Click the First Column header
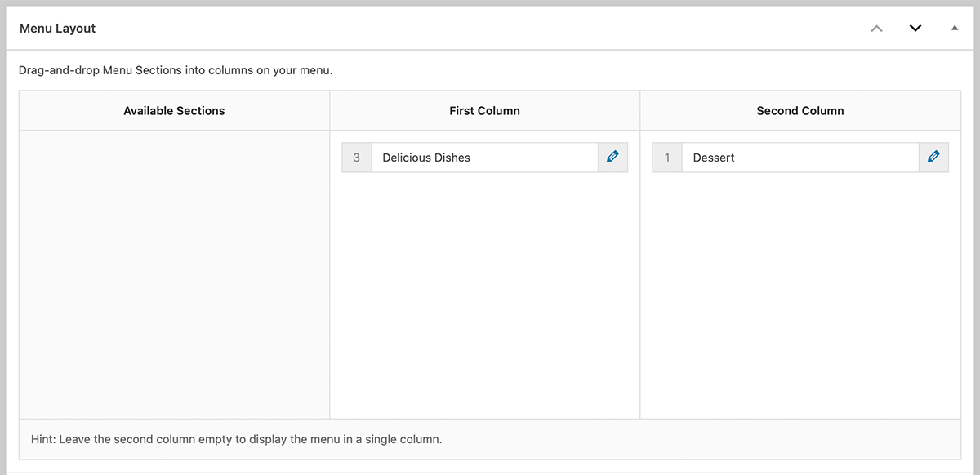Image resolution: width=980 pixels, height=475 pixels. pos(484,111)
